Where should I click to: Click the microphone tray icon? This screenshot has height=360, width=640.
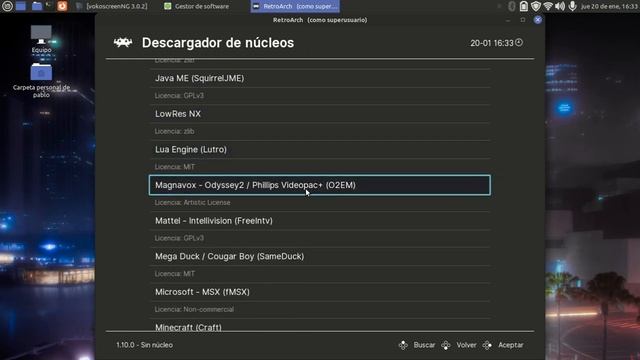572,6
